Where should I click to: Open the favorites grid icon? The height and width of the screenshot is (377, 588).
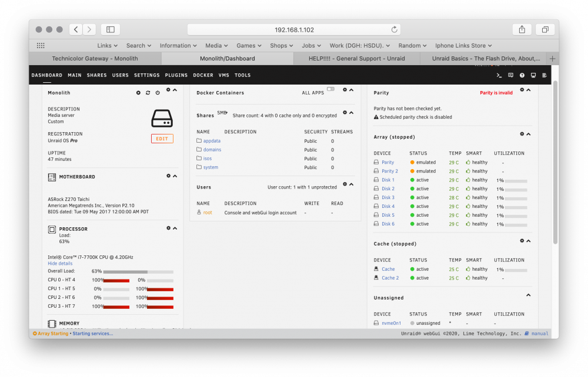[41, 45]
